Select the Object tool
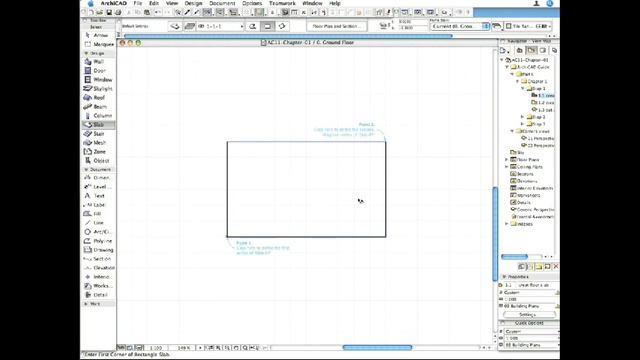The height and width of the screenshot is (360, 640). pos(98,160)
